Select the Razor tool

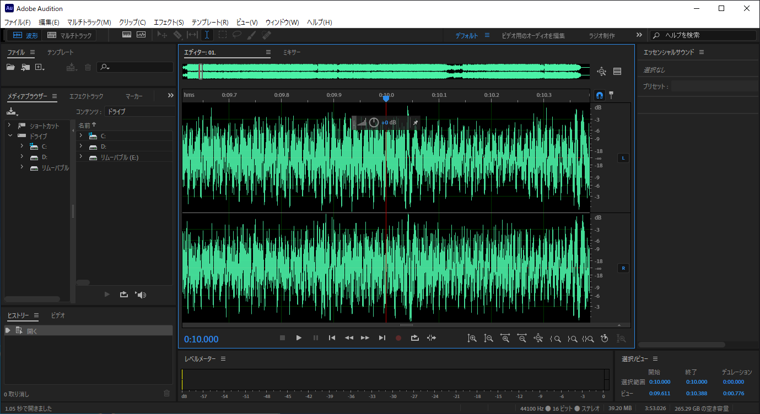coord(177,35)
